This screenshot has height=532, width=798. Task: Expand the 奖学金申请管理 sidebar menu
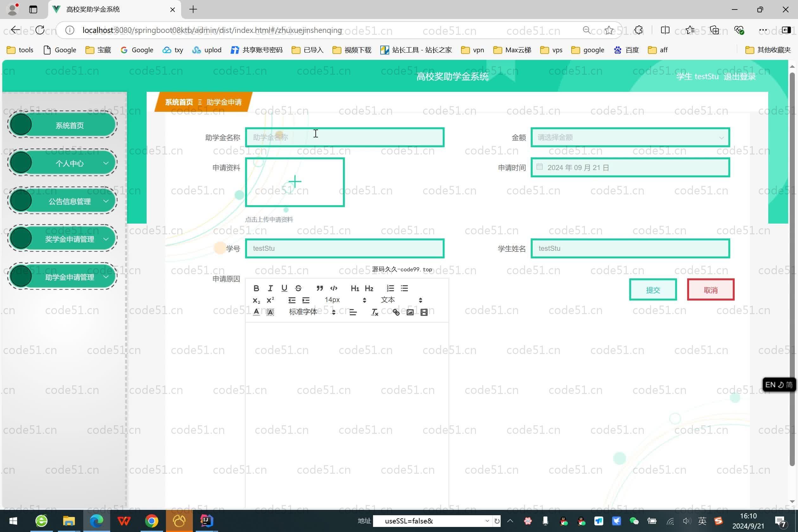coord(62,239)
